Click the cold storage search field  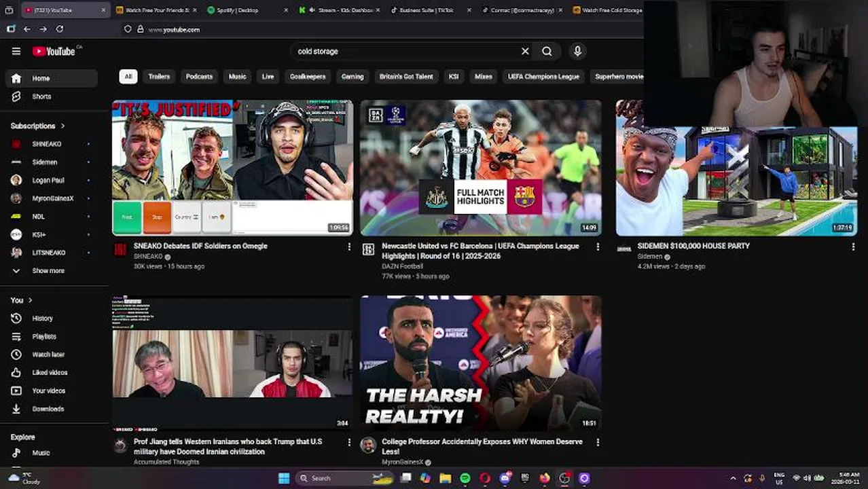click(404, 51)
